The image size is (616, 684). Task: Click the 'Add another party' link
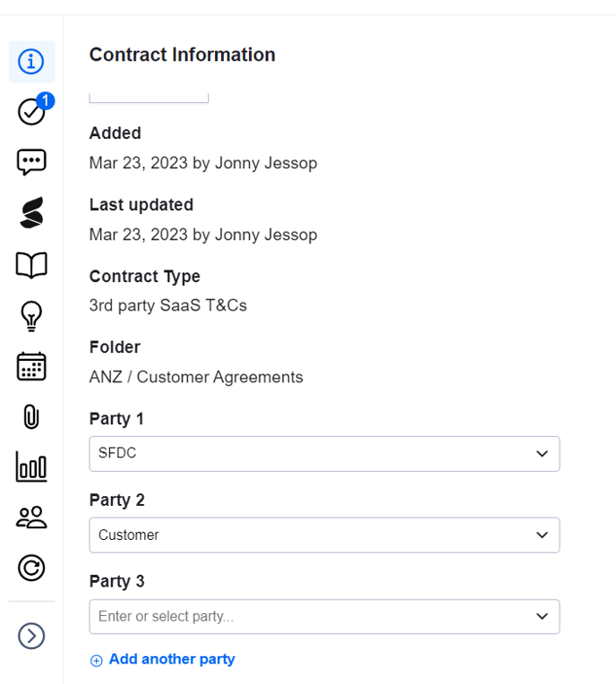coord(172,660)
